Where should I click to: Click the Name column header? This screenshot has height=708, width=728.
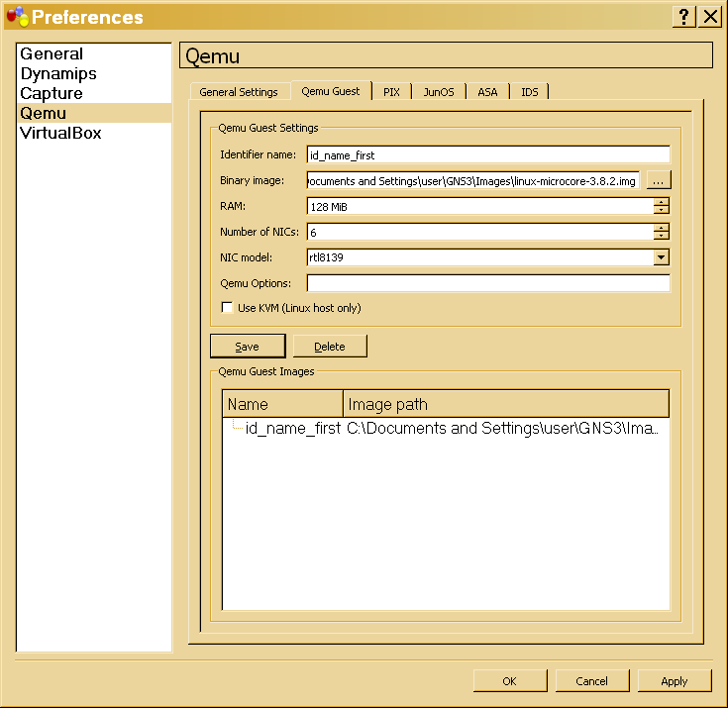pos(282,404)
